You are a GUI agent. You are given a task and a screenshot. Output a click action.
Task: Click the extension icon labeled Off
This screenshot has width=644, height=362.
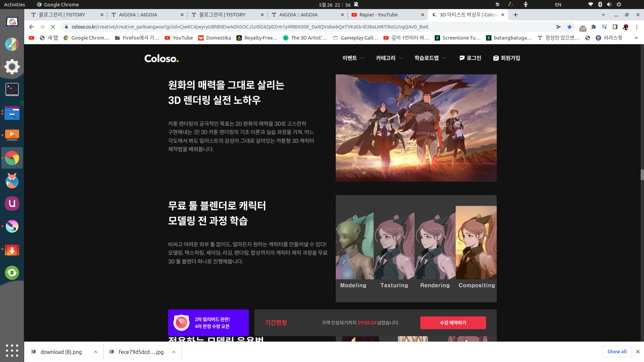(x=583, y=27)
